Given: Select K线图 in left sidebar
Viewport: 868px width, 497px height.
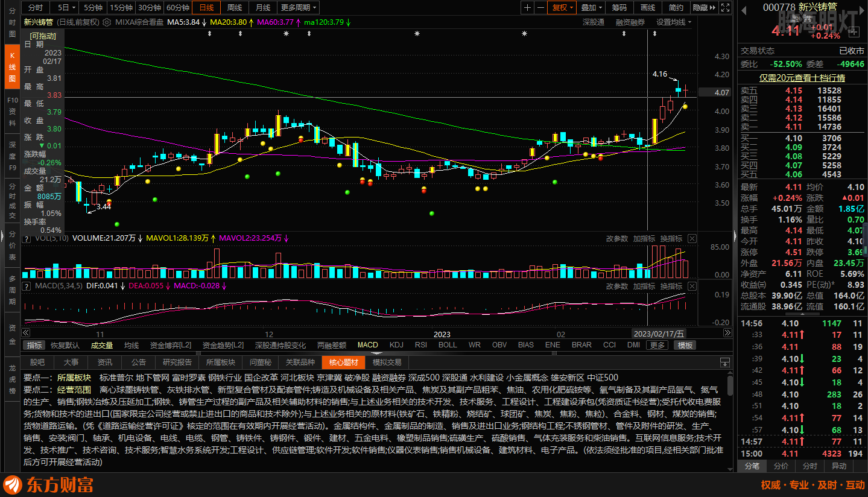Looking at the screenshot, I should 11,66.
